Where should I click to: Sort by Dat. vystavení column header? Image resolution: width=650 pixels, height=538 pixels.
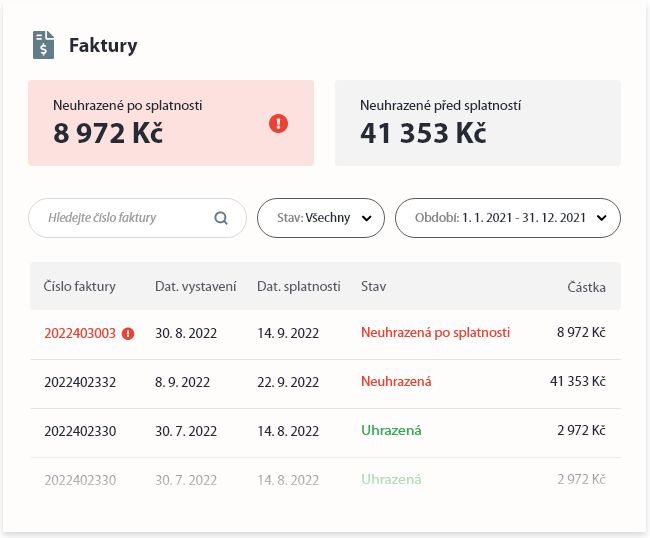coord(196,286)
